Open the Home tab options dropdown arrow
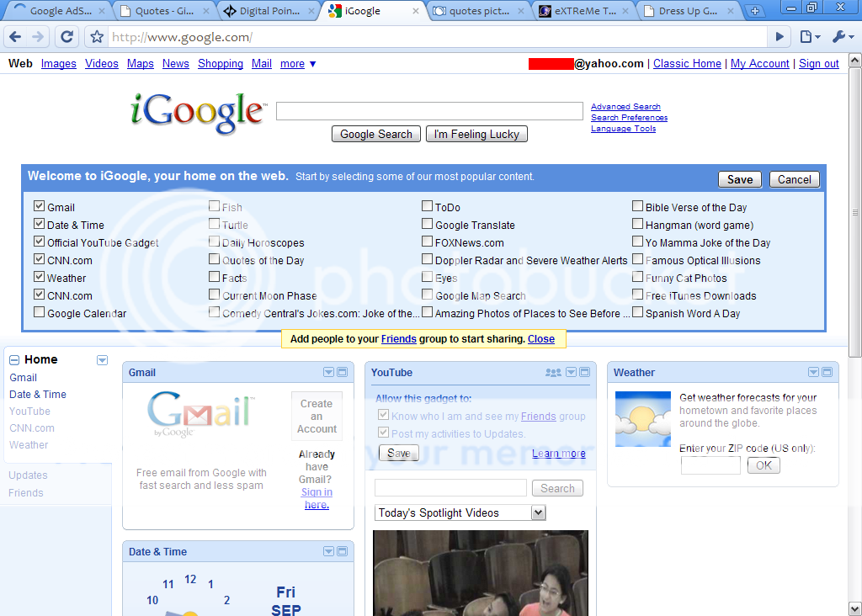 102,360
